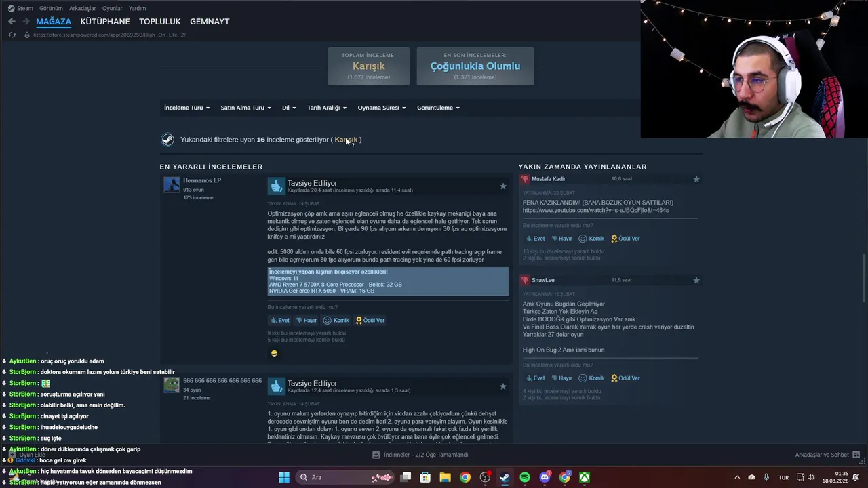Click the thumbs-up icon on Hermanos LP's review
Image resolution: width=868 pixels, height=488 pixels.
click(276, 186)
